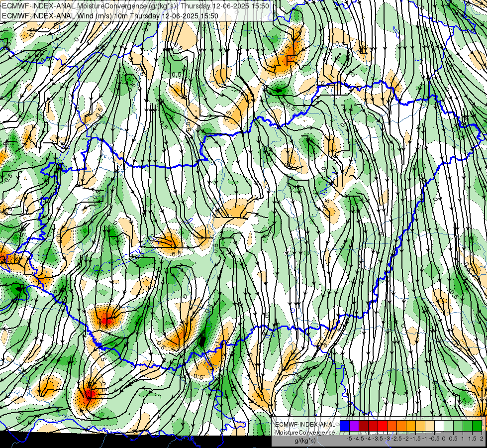Pick the bright red swatch between -3.5 and -3
This screenshot has height=448, width=487.
click(x=383, y=426)
